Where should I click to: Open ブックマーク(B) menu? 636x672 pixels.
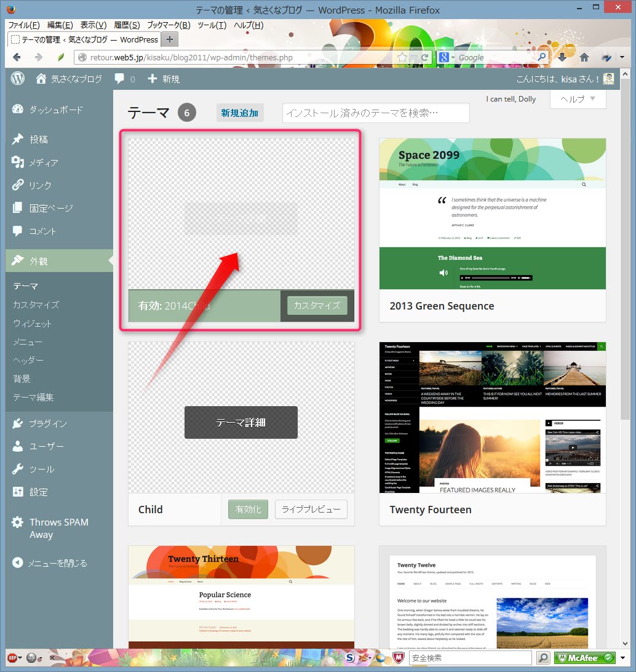(x=169, y=25)
